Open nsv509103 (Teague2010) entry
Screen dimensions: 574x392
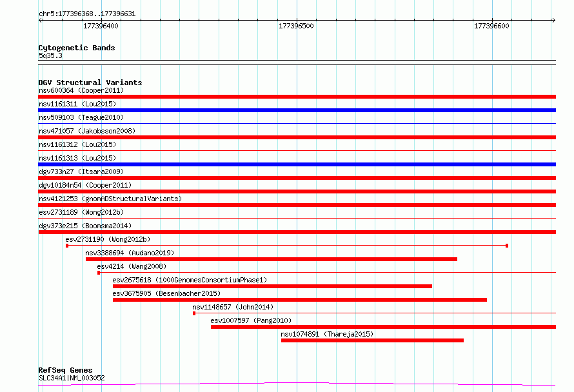click(x=81, y=117)
